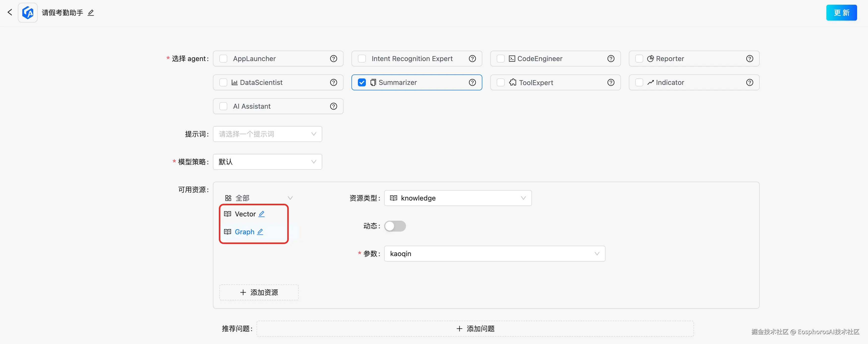The width and height of the screenshot is (868, 344).
Task: Toggle the 动态 switch on
Action: pyautogui.click(x=395, y=226)
